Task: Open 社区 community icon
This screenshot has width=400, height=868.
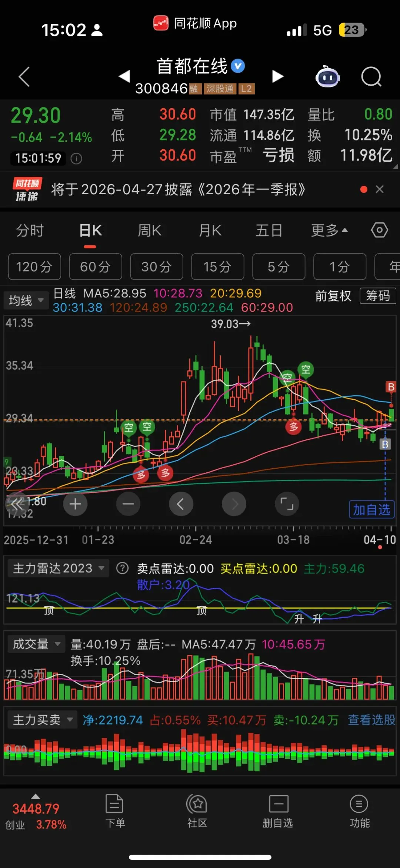Action: [197, 811]
